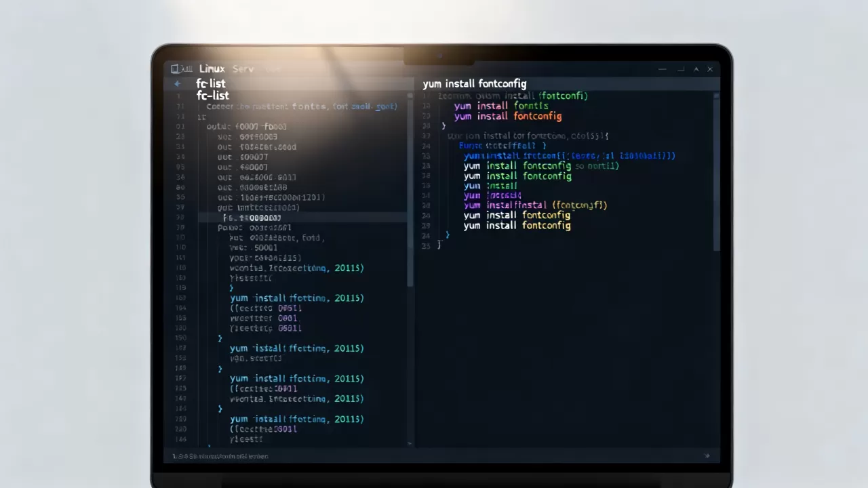Go back with the blue arrow icon

(x=177, y=83)
